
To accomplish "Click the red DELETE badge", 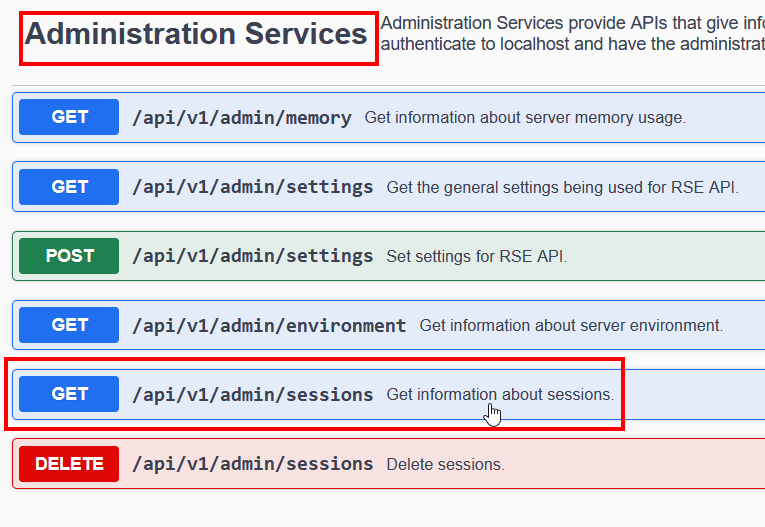I will pos(69,464).
